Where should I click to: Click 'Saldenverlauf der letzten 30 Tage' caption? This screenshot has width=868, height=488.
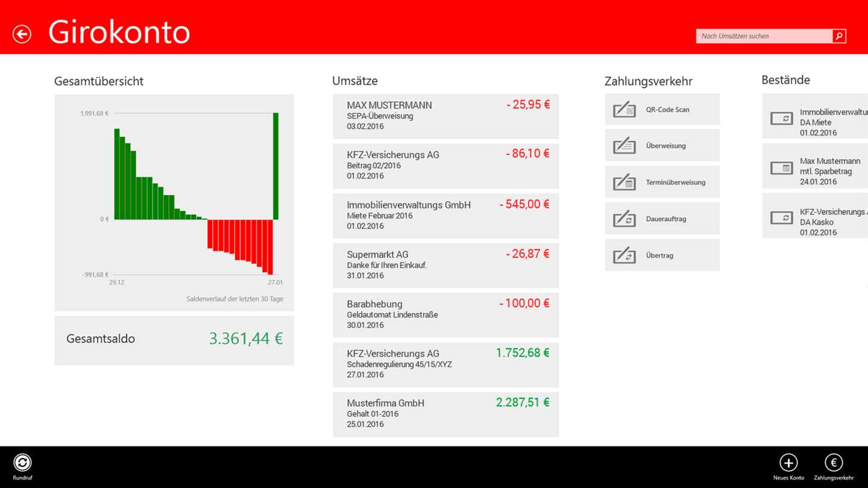pyautogui.click(x=234, y=299)
